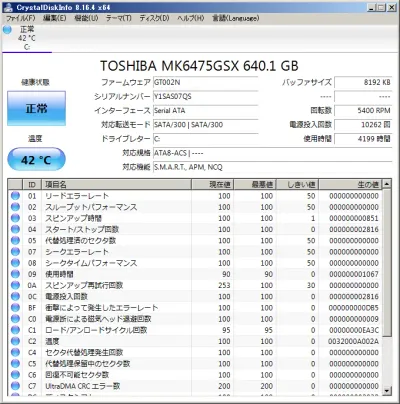Click the status orb for C4 セクタ代替処理発生回数

coord(15,352)
